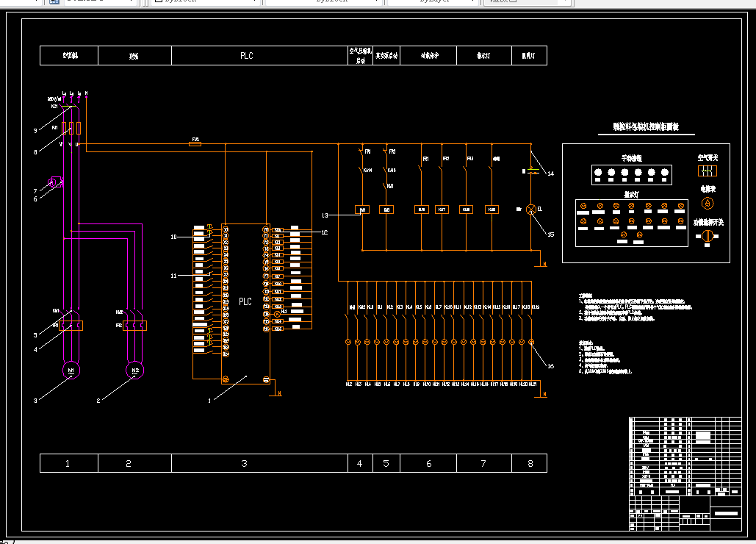The image size is (756, 544).
Task: Select callout number 1 below PLC
Action: 209,401
